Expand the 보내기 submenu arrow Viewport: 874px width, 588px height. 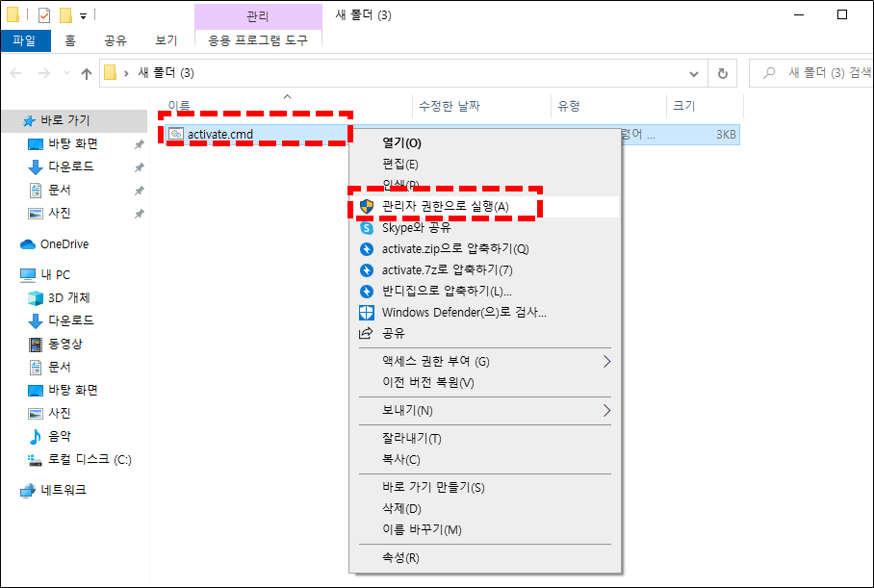606,411
